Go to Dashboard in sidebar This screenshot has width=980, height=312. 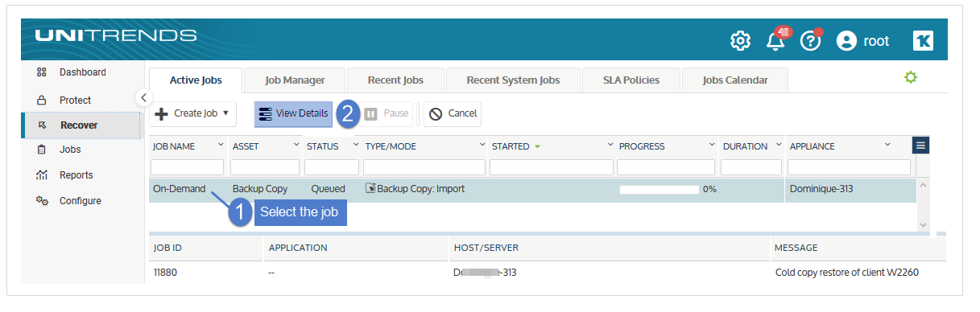coord(82,72)
